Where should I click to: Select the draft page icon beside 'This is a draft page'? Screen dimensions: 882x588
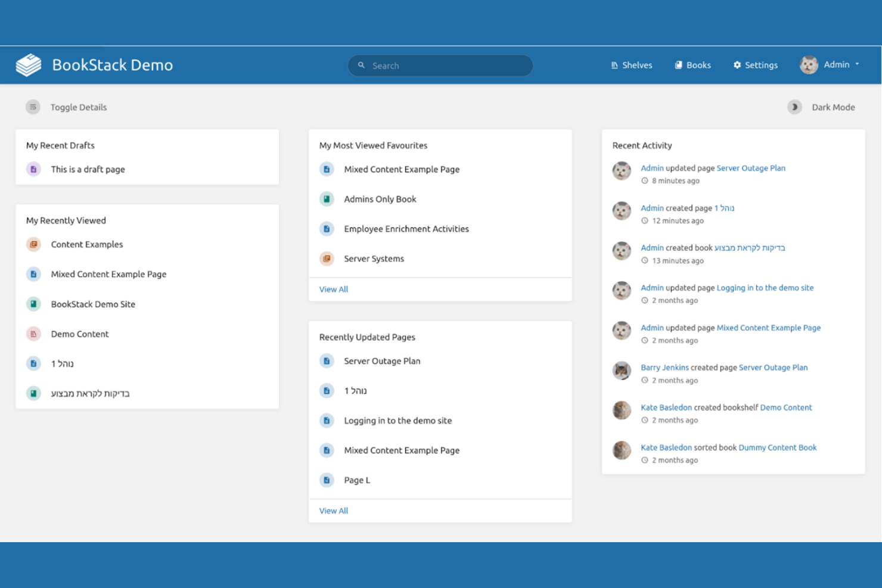33,169
